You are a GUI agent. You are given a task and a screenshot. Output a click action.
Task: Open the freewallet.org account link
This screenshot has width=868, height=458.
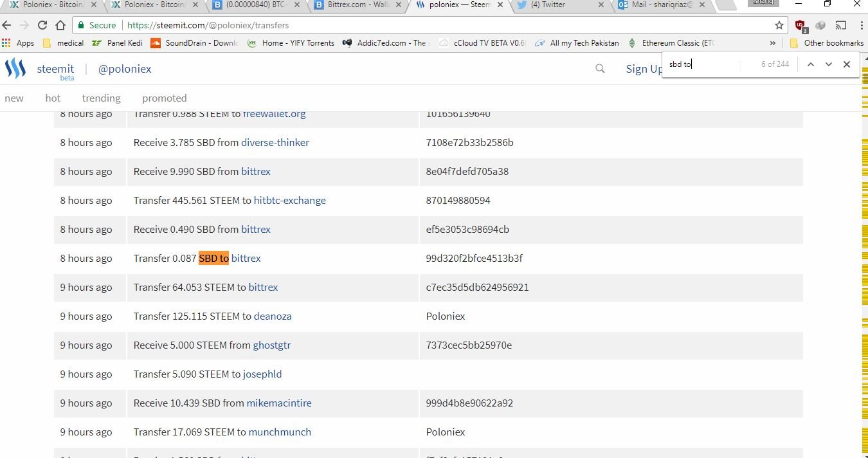click(274, 114)
